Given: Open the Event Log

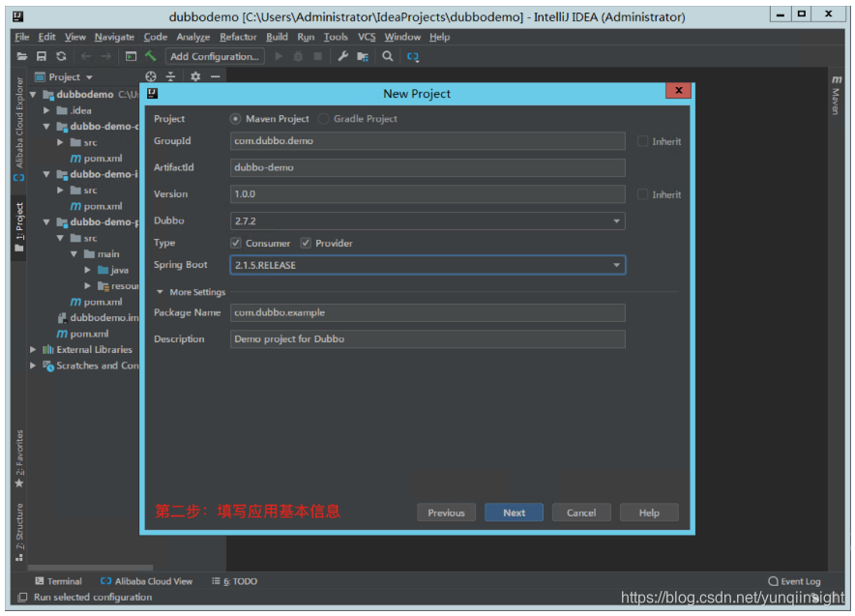Looking at the screenshot, I should click(794, 581).
